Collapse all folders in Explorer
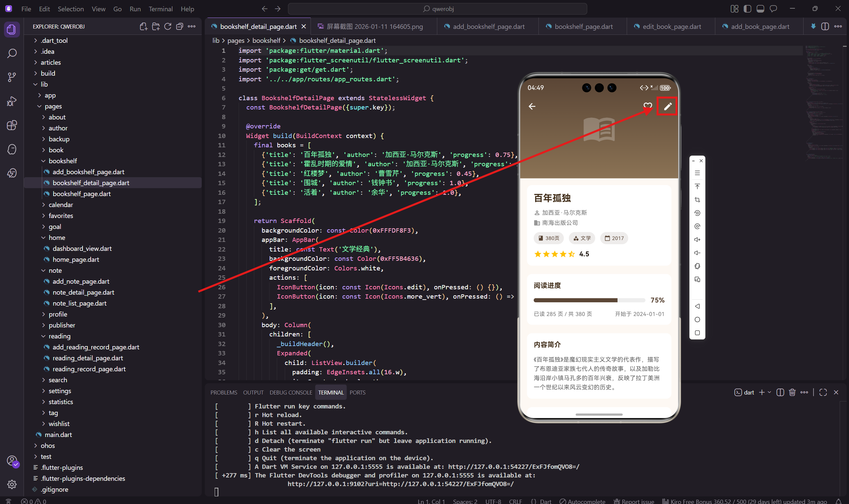Screen dimensions: 849x504 (x=179, y=27)
